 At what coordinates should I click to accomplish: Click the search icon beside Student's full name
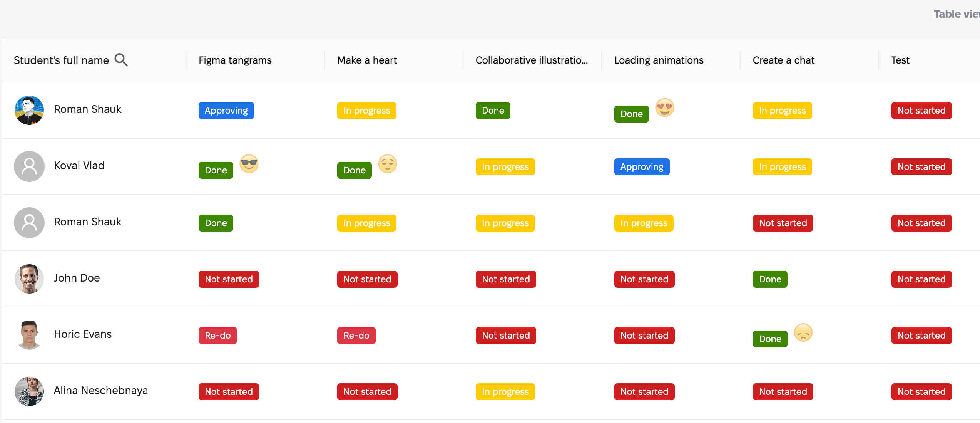pos(121,60)
